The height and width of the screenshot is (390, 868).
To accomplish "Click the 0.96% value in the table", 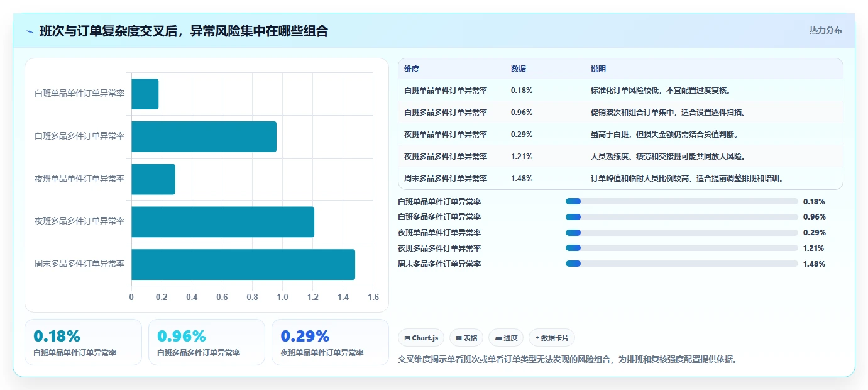I will pyautogui.click(x=522, y=113).
